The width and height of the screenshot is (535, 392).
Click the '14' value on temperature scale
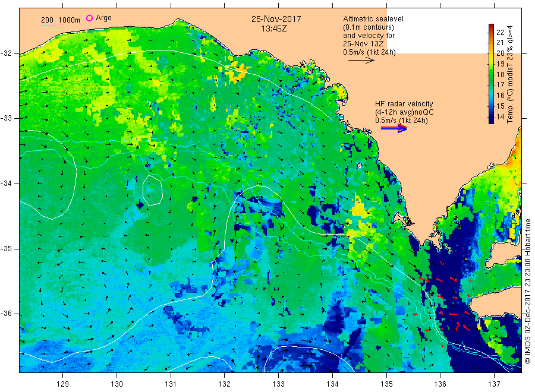500,116
